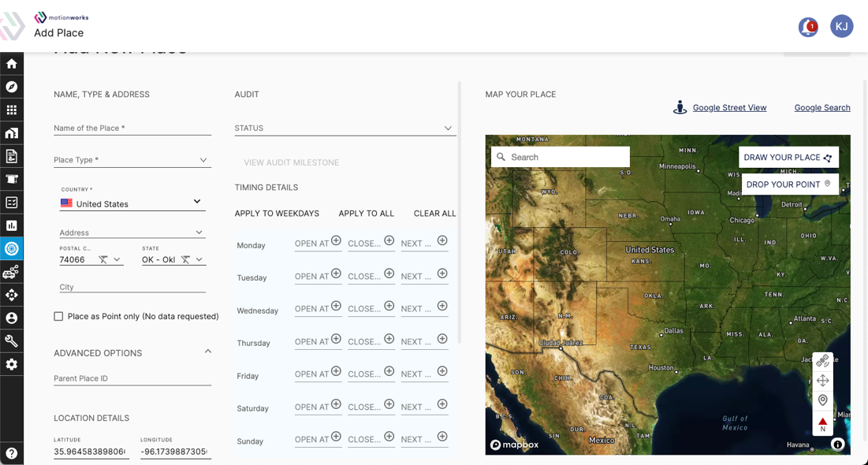Open the State dropdown arrow

(199, 259)
